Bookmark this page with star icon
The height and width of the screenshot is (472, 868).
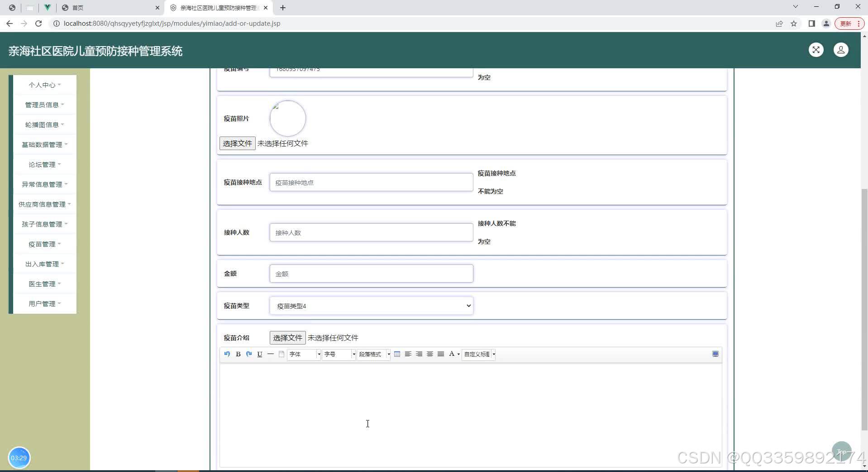click(x=794, y=24)
